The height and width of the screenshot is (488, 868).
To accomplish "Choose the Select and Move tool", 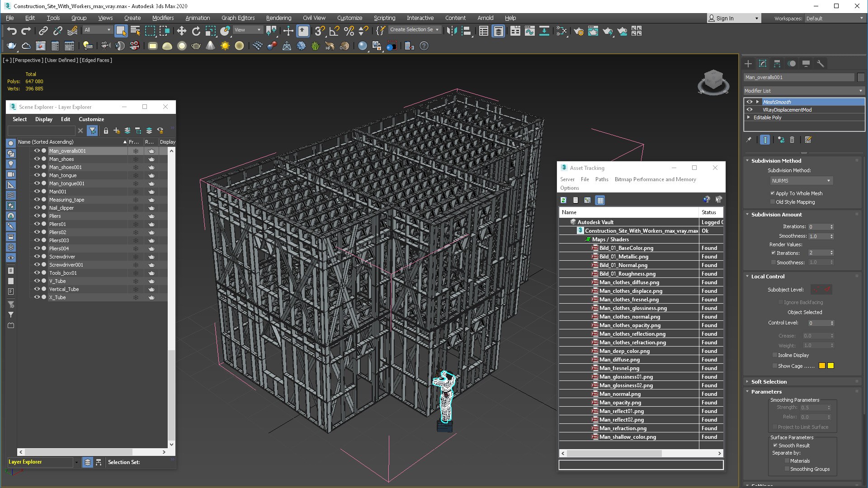I will tap(181, 31).
